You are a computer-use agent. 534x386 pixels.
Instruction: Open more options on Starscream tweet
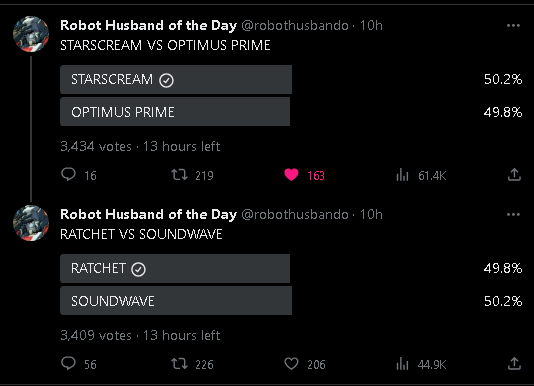click(513, 26)
